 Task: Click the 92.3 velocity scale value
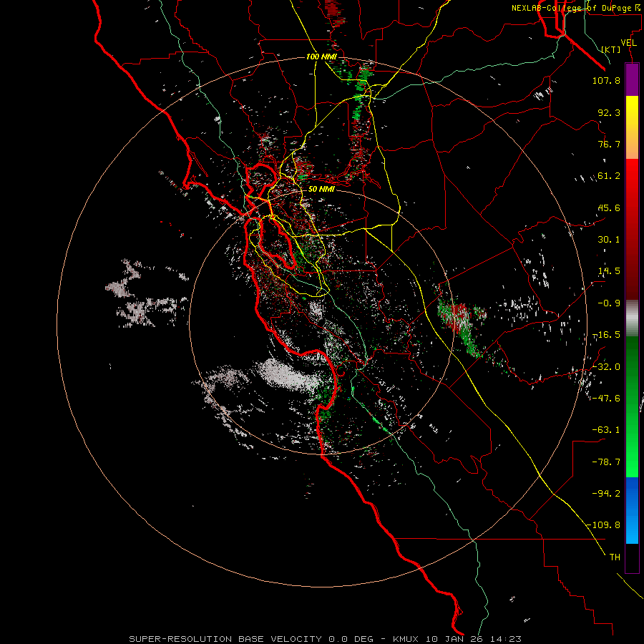609,112
